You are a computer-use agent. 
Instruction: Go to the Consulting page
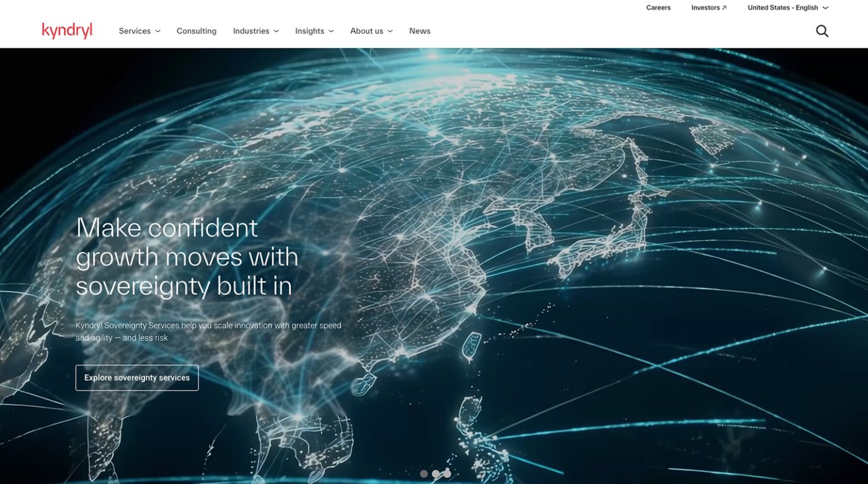(x=197, y=31)
